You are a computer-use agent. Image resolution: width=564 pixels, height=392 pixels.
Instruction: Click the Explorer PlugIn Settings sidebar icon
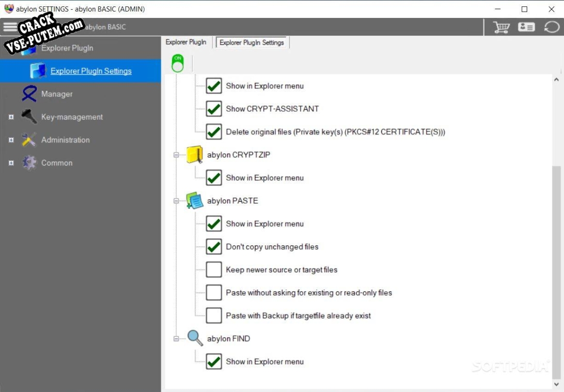pyautogui.click(x=38, y=71)
